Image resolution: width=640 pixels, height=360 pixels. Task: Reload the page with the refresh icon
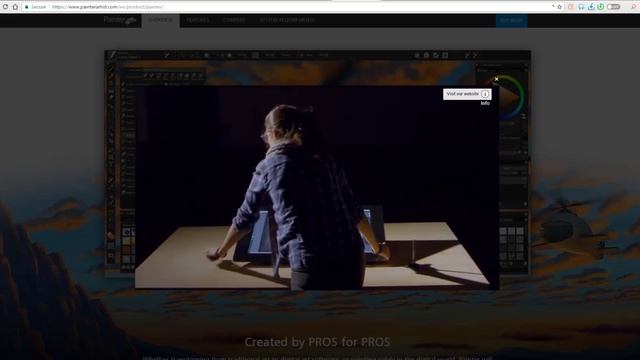point(5,7)
